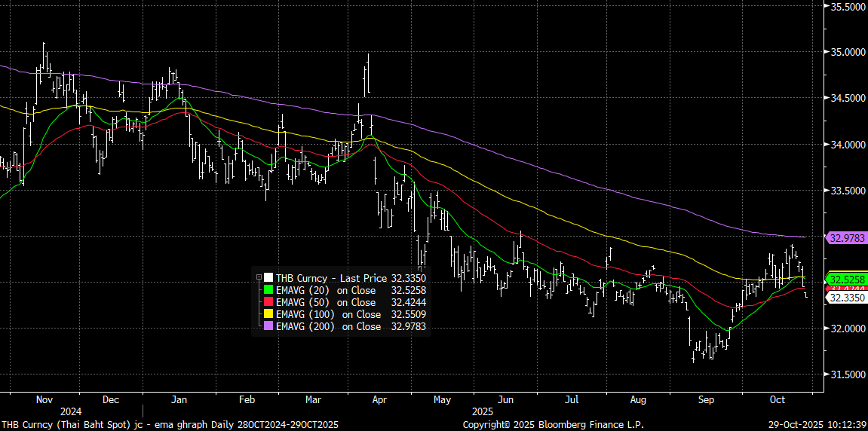Click the Dec month label on time axis
The width and height of the screenshot is (868, 431).
click(111, 399)
